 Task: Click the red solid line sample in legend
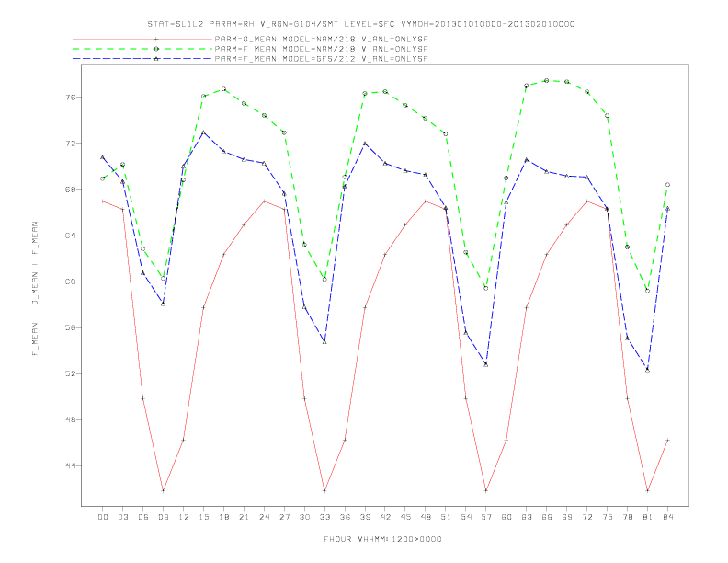pos(142,39)
